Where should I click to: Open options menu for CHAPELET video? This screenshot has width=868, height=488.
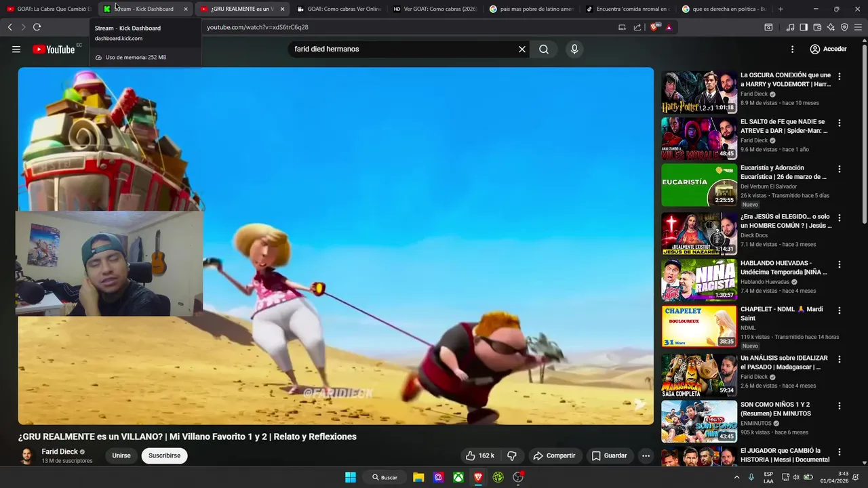coord(840,310)
